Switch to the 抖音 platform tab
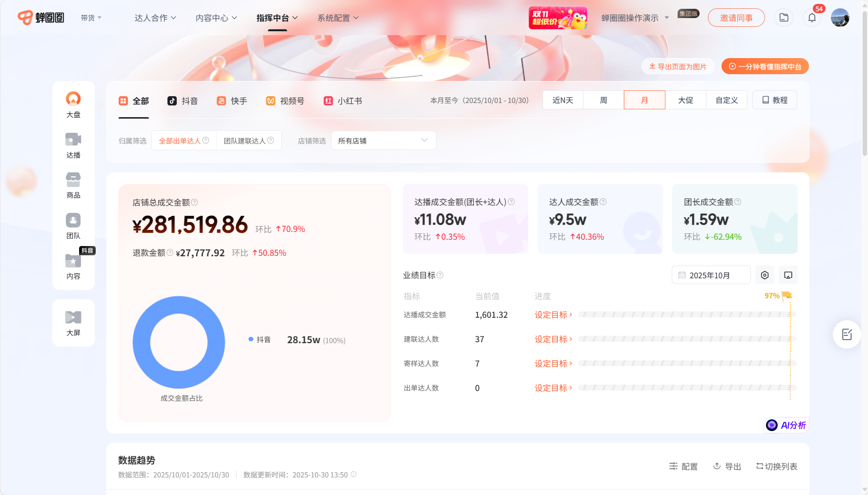This screenshot has width=868, height=495. 183,101
